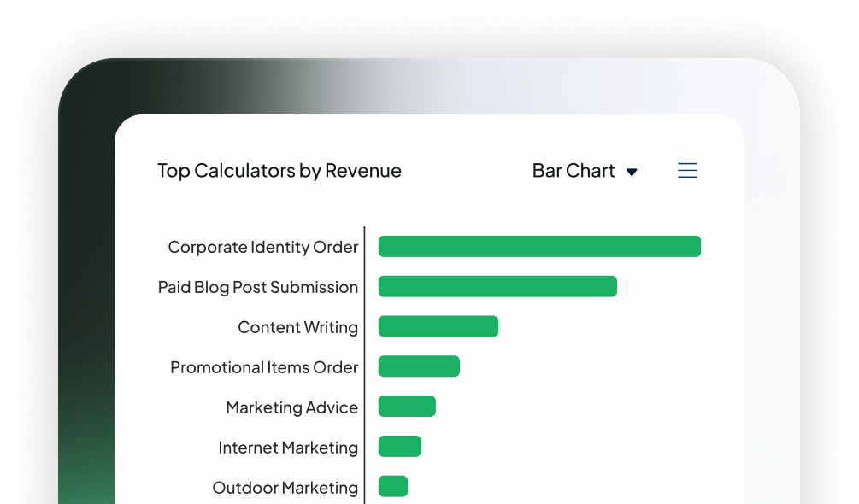The image size is (859, 504).
Task: Select the Internet Marketing label
Action: (288, 448)
